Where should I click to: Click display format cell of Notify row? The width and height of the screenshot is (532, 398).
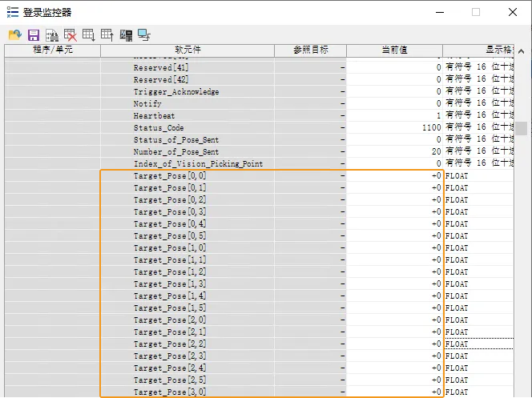(478, 103)
